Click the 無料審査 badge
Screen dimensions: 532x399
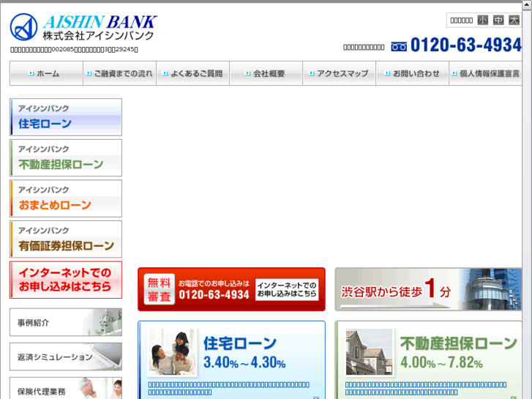[x=159, y=289]
